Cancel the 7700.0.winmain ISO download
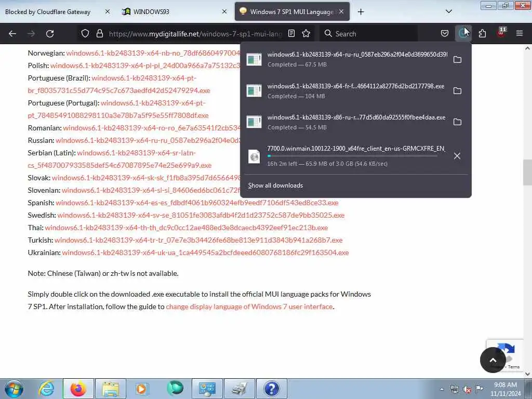 click(457, 156)
